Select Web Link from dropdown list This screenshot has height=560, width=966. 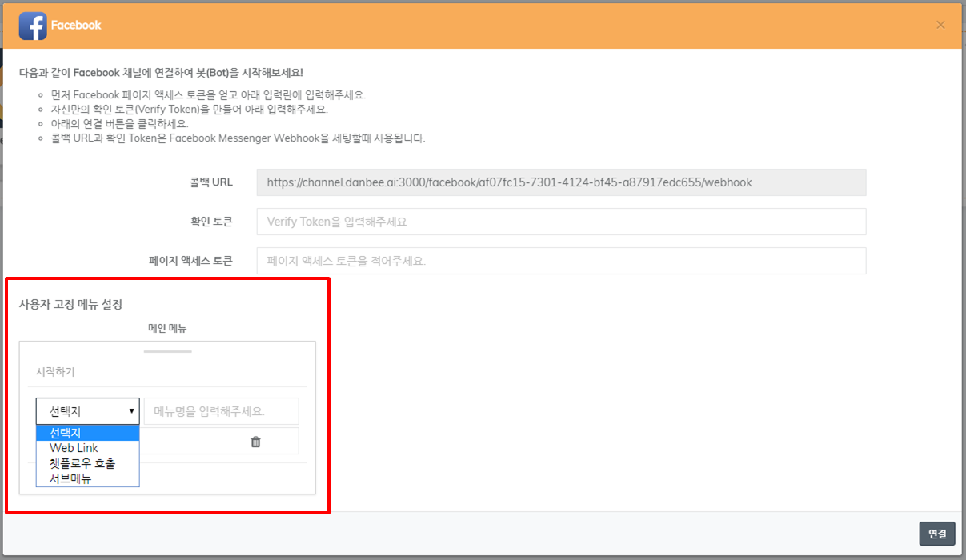pos(88,448)
